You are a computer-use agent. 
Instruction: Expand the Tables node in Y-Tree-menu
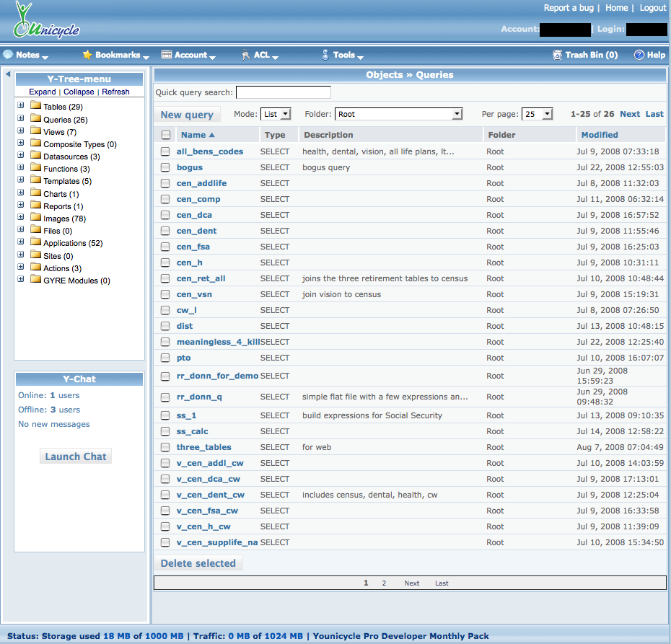21,106
